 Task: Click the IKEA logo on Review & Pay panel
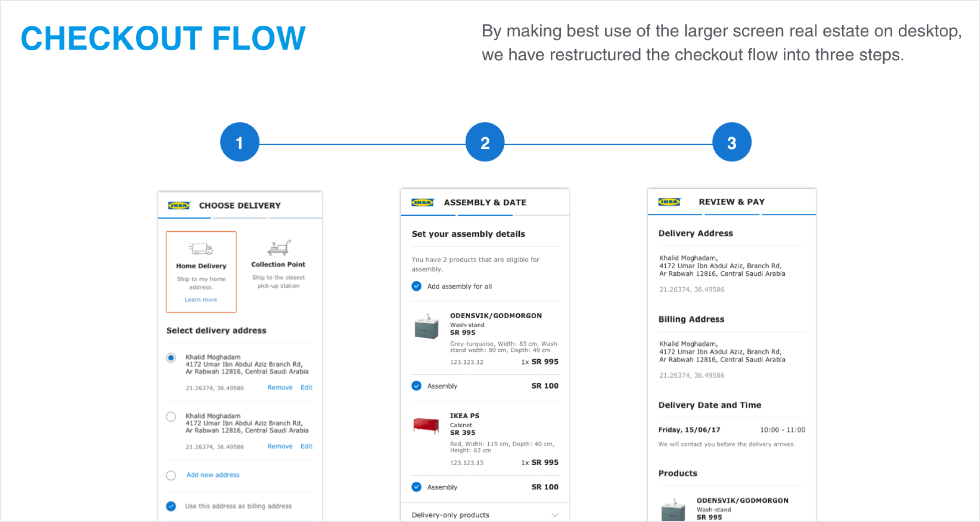(x=670, y=202)
